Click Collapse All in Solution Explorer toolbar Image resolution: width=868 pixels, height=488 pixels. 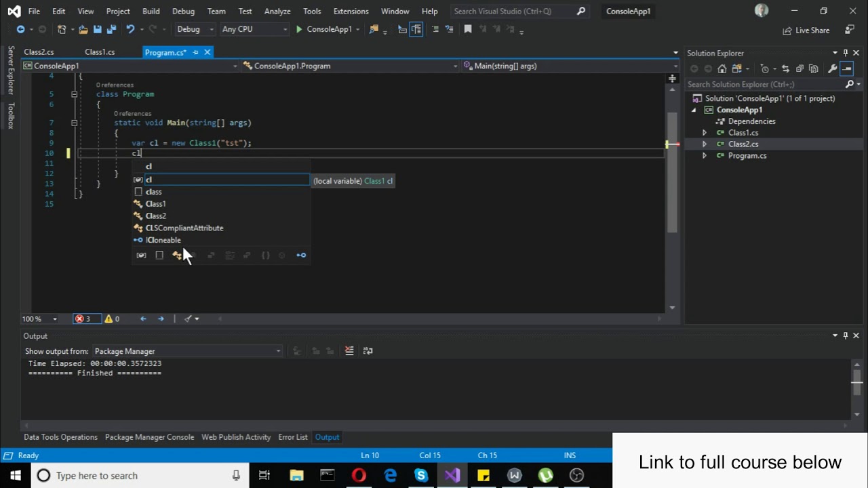coord(800,68)
